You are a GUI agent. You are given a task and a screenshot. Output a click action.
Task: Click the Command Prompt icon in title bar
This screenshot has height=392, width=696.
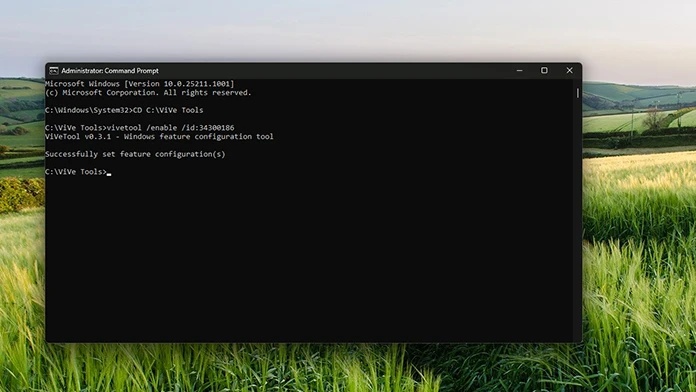click(x=54, y=71)
